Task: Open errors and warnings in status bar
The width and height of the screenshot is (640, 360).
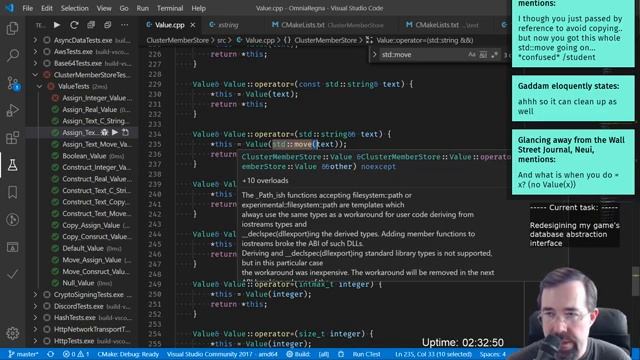Action: tap(76, 354)
